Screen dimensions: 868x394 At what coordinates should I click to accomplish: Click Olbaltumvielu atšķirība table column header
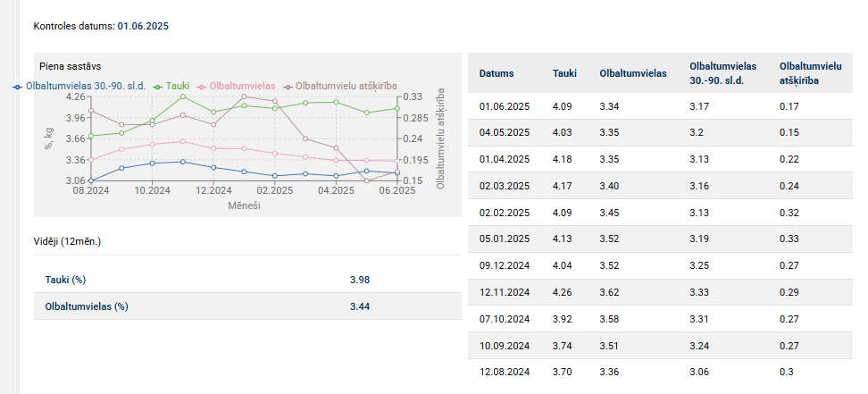pos(811,73)
